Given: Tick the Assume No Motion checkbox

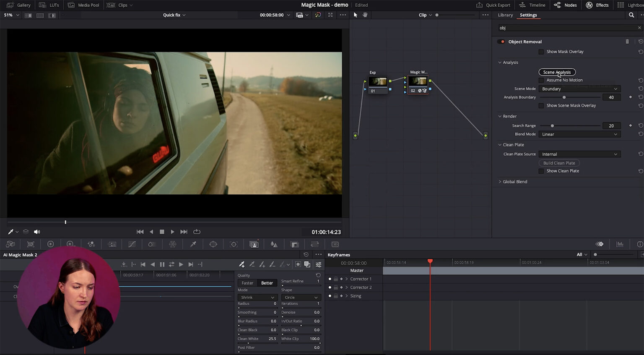Looking at the screenshot, I should [x=541, y=80].
